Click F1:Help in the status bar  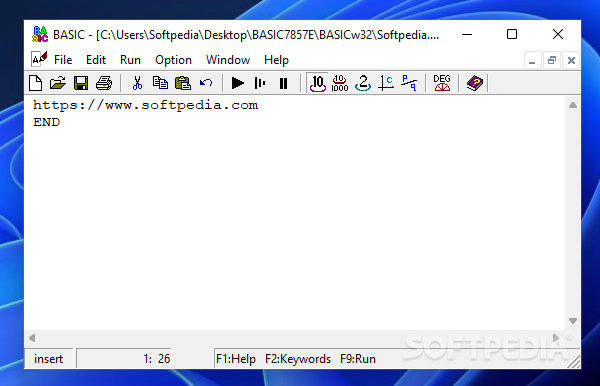click(x=236, y=359)
